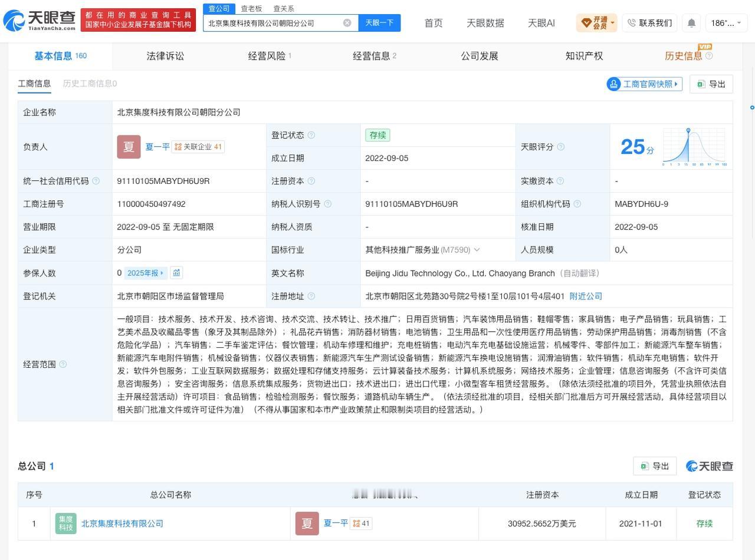Click help icon next to 组织机构代码
The height and width of the screenshot is (560, 755).
[x=577, y=204]
